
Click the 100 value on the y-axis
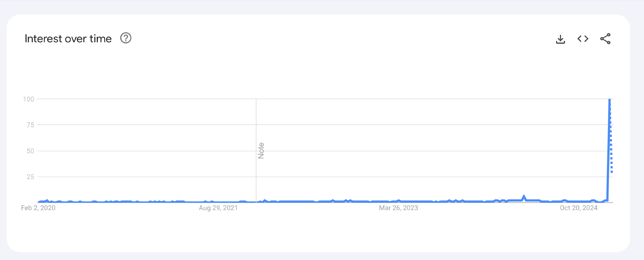coord(28,99)
